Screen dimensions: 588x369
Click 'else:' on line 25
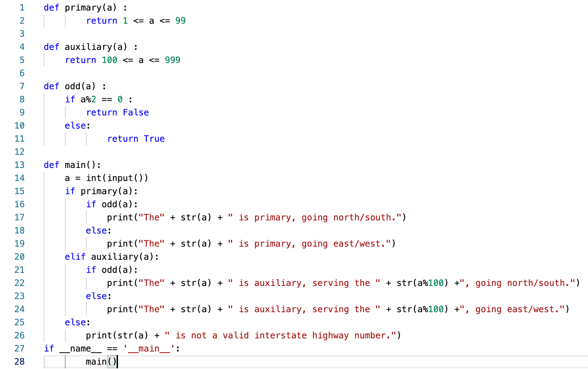[78, 322]
